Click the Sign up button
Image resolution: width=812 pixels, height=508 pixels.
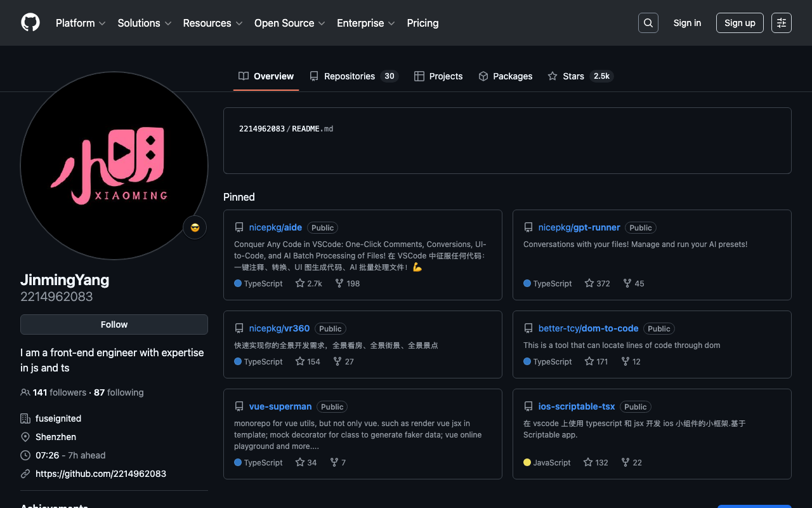point(740,23)
